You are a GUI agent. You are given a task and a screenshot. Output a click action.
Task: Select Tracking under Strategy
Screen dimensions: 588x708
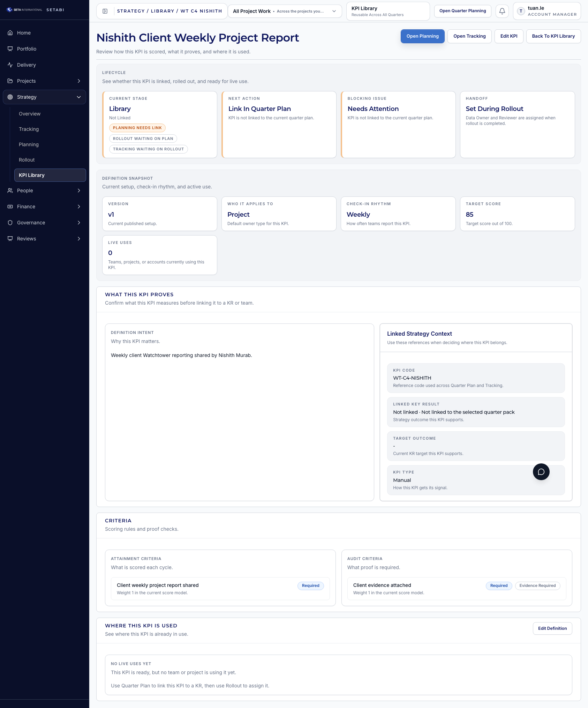coord(29,129)
